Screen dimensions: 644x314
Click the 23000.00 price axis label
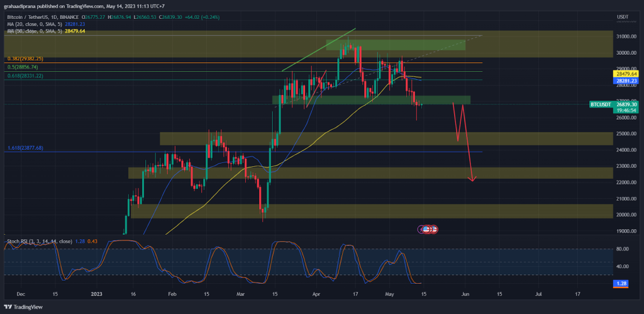(x=627, y=167)
